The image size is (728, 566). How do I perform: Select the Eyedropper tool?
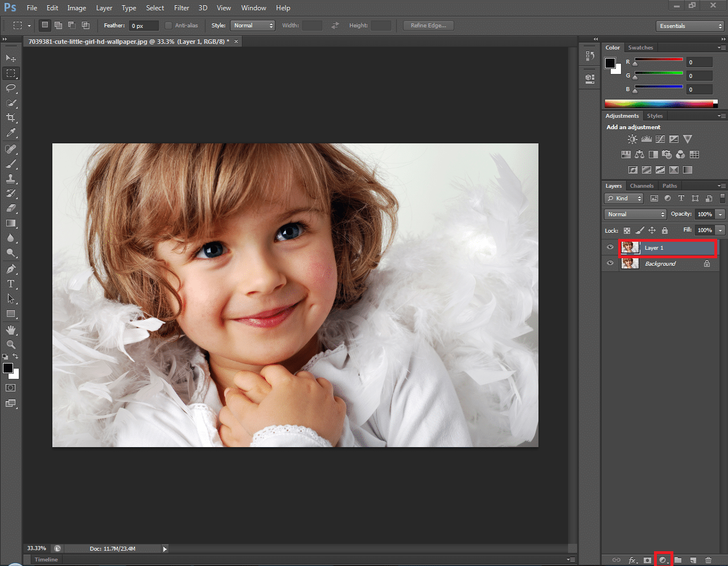(x=11, y=133)
